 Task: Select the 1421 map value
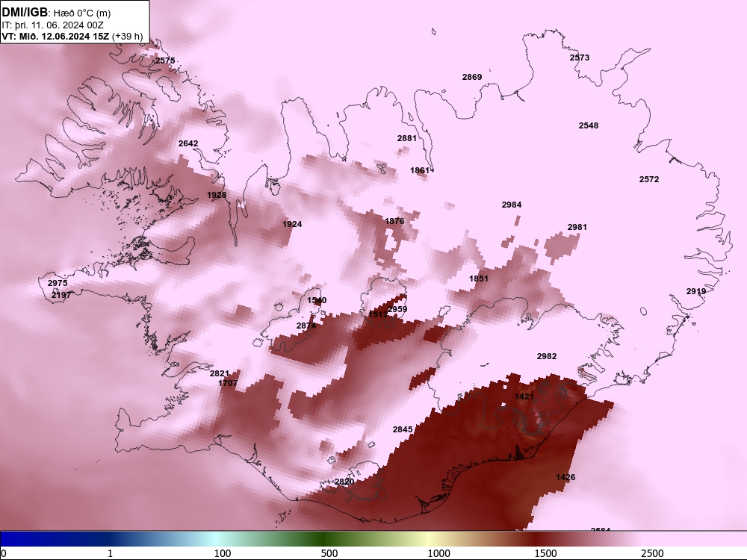pos(524,396)
